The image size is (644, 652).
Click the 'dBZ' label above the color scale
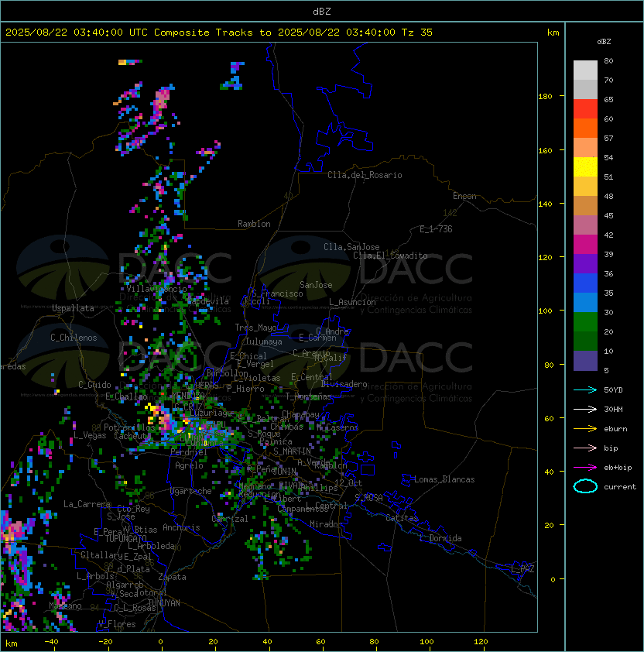click(x=604, y=42)
